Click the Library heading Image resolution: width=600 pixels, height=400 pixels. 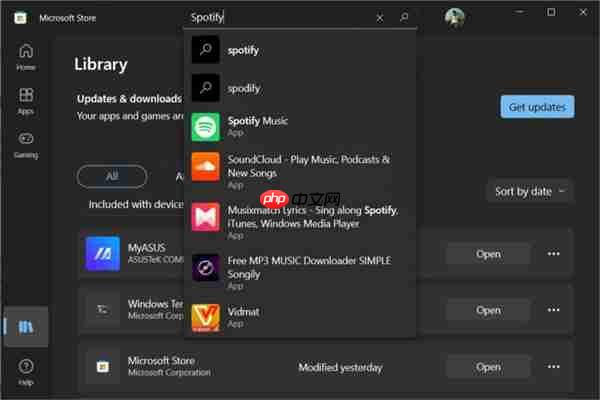pos(101,64)
